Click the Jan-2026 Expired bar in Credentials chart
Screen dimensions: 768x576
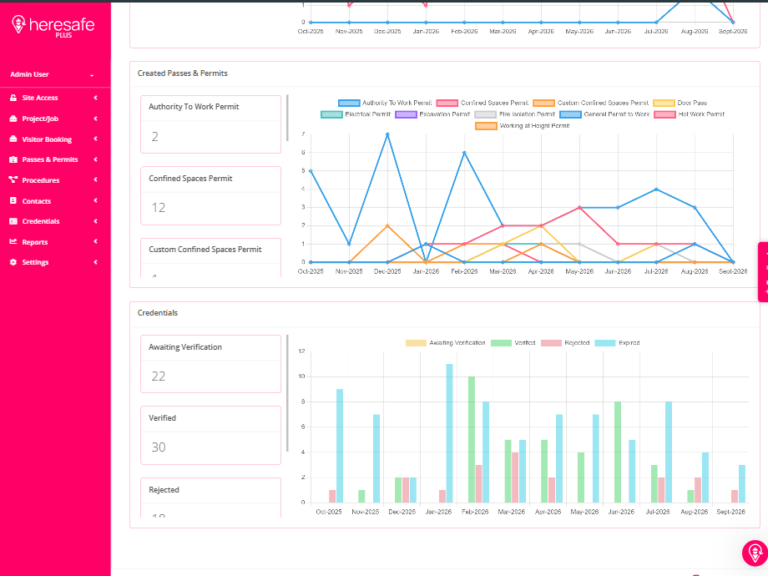[449, 433]
